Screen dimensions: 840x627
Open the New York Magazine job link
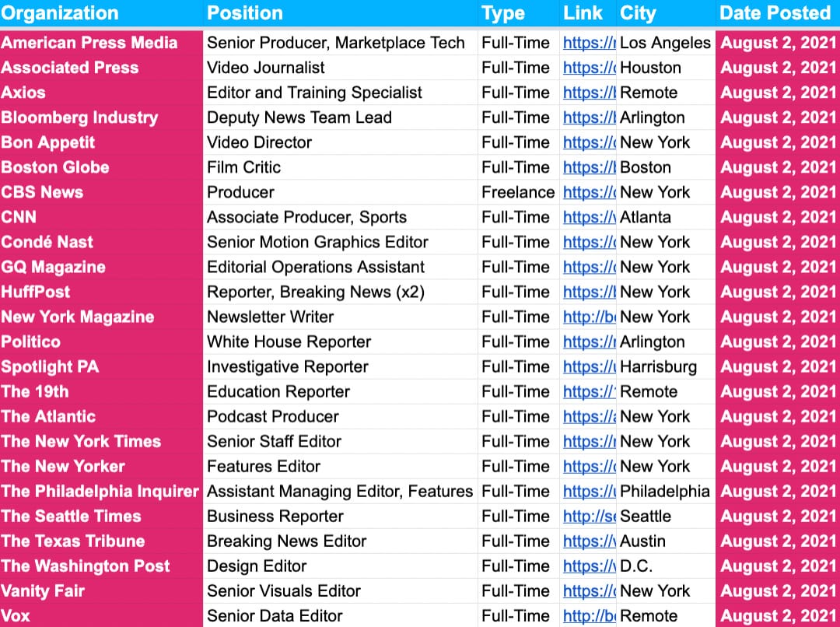tap(589, 317)
